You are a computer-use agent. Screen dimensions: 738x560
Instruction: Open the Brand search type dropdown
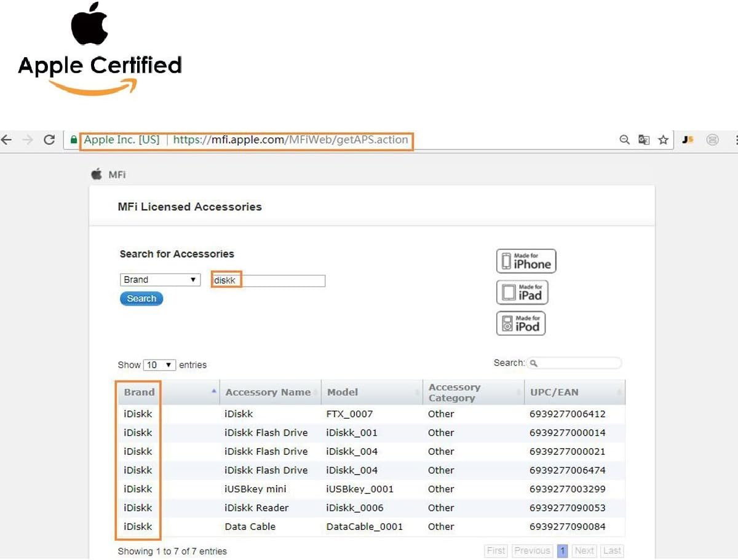point(160,280)
